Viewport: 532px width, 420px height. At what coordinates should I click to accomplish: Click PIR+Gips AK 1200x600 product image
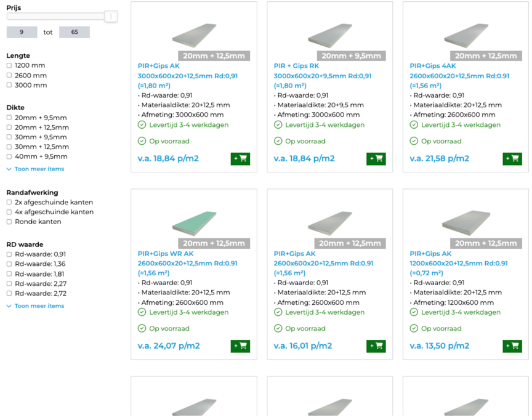[x=466, y=223]
